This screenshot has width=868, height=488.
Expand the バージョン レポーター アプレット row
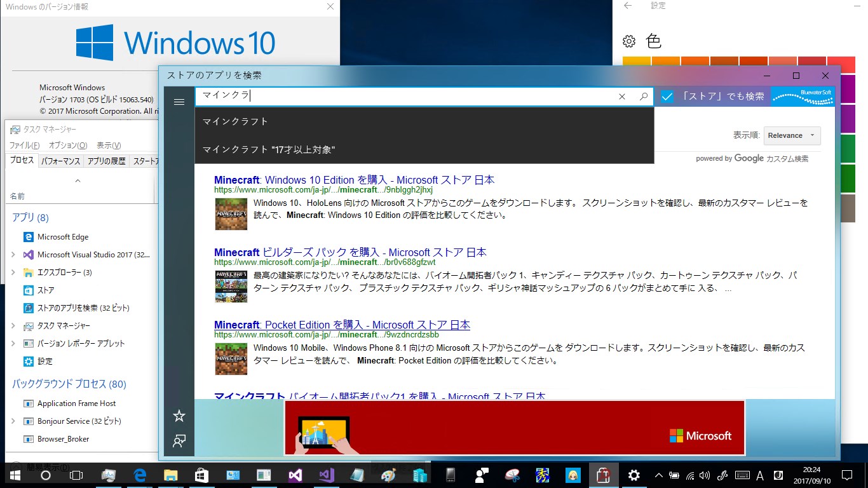click(x=13, y=344)
